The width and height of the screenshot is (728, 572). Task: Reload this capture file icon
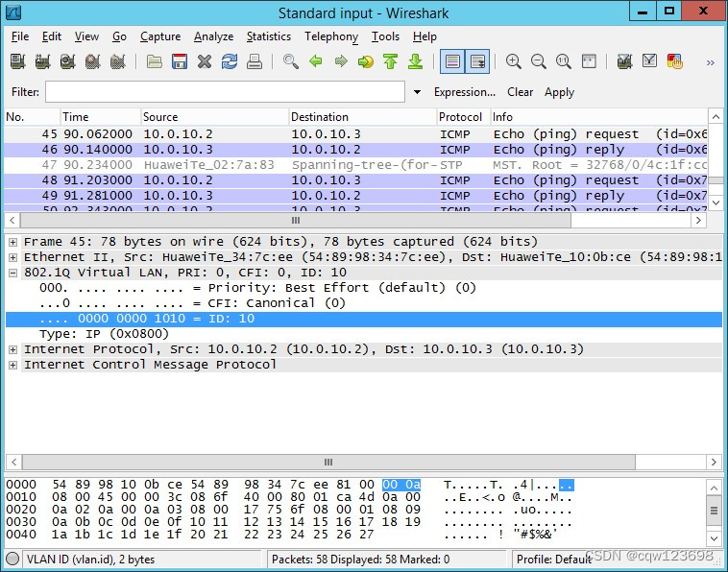tap(230, 61)
